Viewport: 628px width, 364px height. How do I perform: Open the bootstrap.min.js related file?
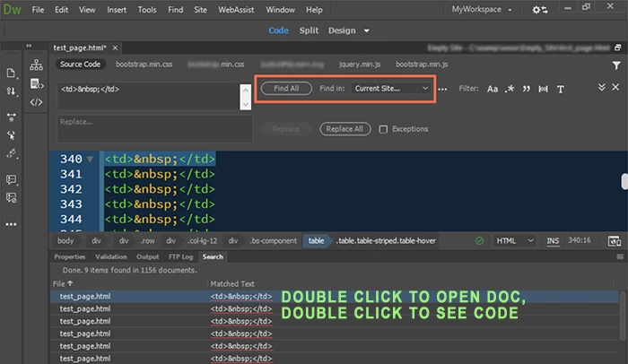pos(422,65)
